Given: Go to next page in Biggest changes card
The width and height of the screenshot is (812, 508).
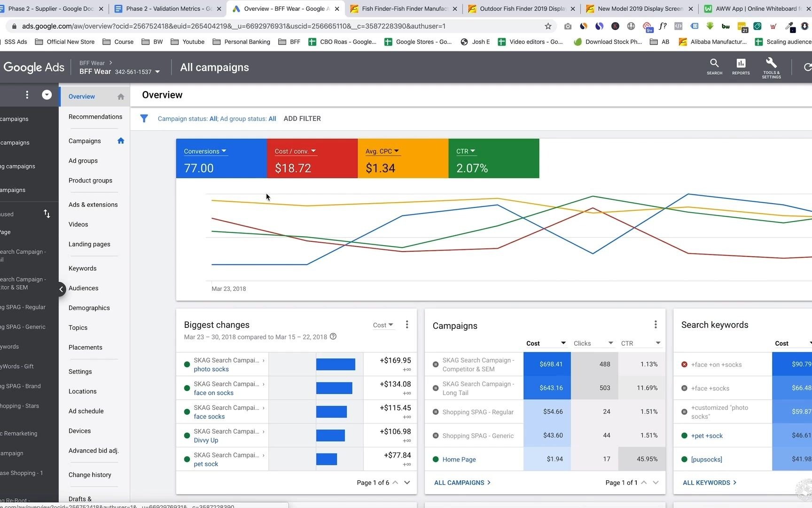Looking at the screenshot, I should point(407,483).
